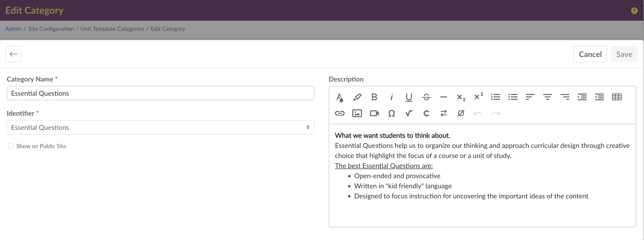
Task: Apply strikethrough formatting
Action: point(426,97)
